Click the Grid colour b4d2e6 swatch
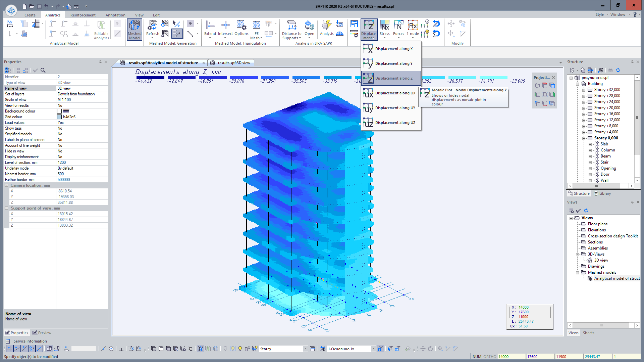Image resolution: width=644 pixels, height=362 pixels. point(59,117)
